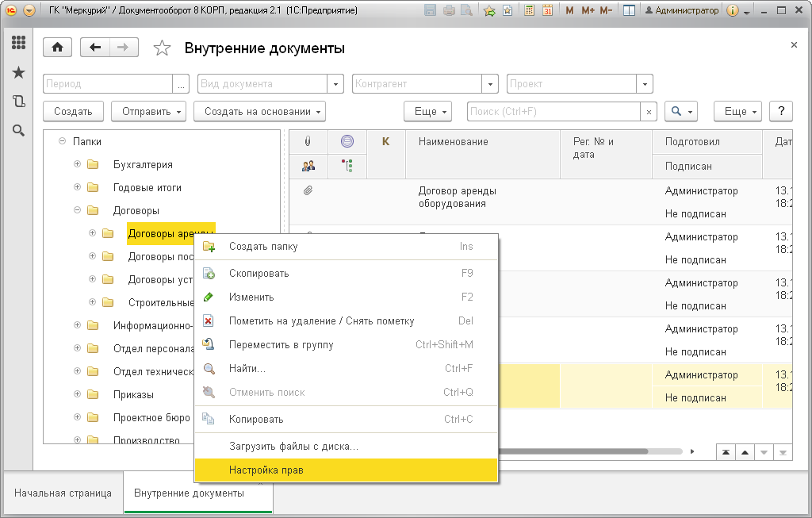The height and width of the screenshot is (518, 812).
Task: Open Favorites star in left sidebar
Action: point(19,72)
